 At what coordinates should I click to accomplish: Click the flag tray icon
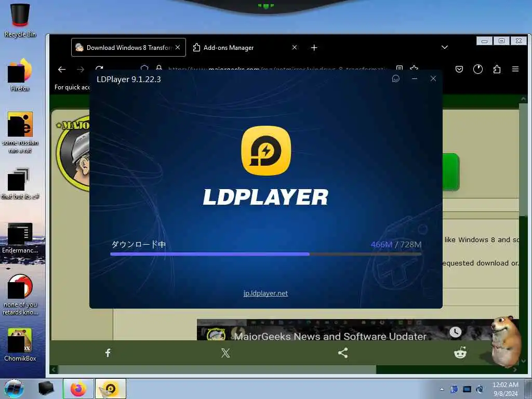454,389
